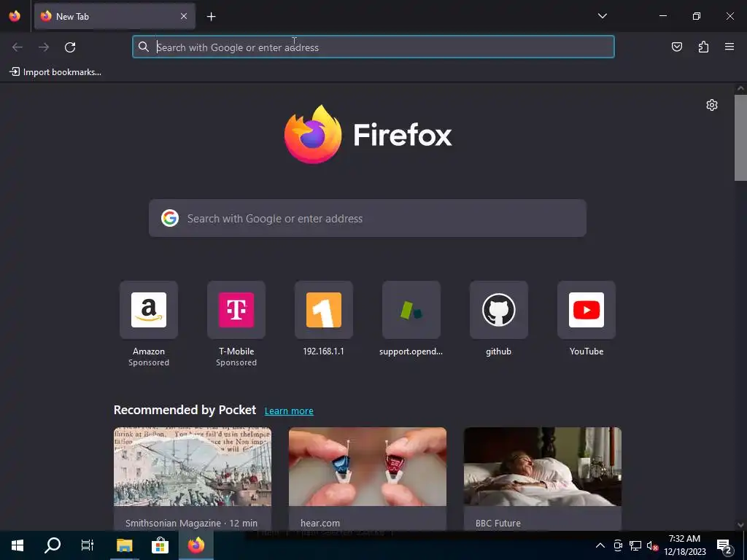
Task: Open Save to Pocket button
Action: pyautogui.click(x=676, y=47)
